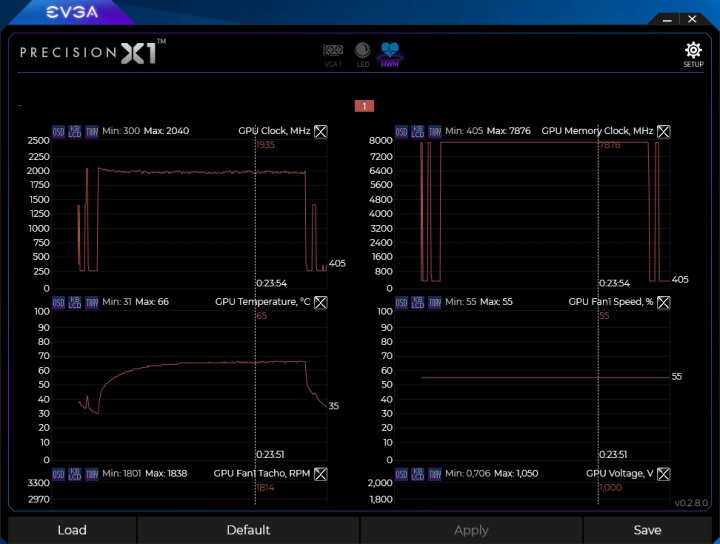
Task: Close the GPU Fan1 Tacho, RPM graph
Action: coord(321,474)
